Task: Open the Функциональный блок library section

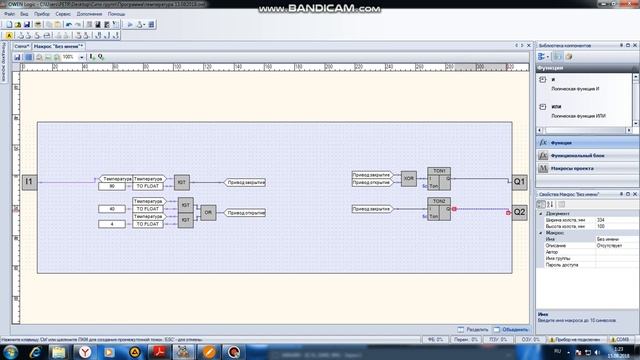Action: click(x=587, y=156)
